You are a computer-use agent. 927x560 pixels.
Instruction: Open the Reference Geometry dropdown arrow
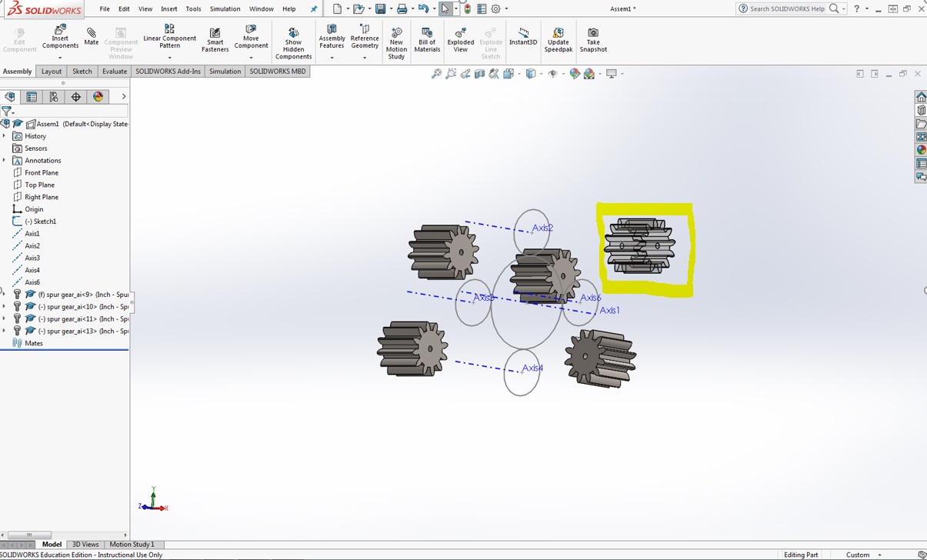(365, 58)
